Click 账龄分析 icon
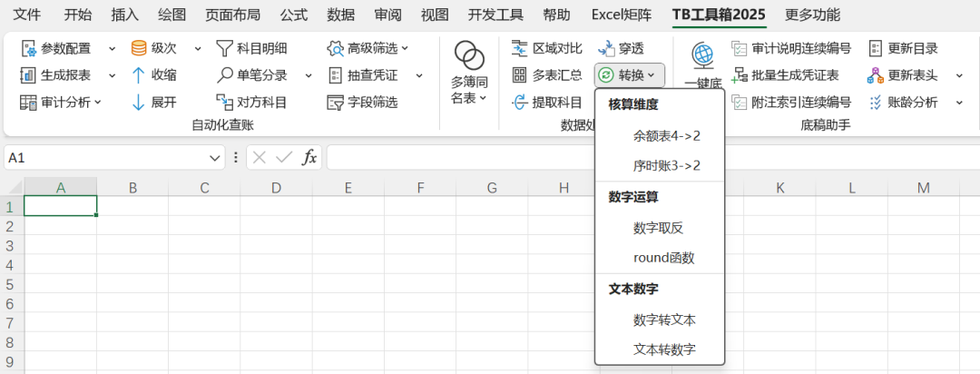Screen dimensions: 980x374 (876, 103)
